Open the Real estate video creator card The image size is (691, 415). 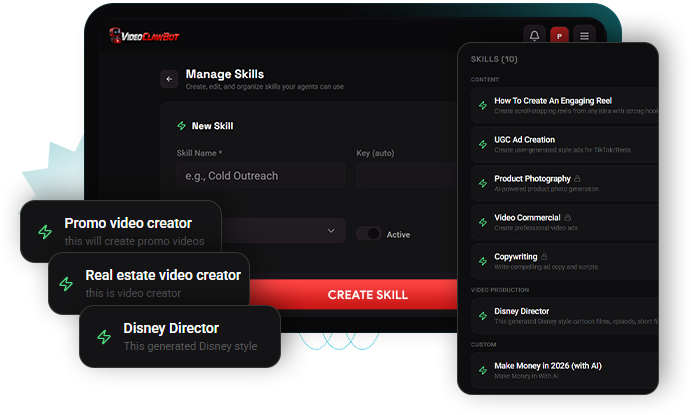[149, 283]
